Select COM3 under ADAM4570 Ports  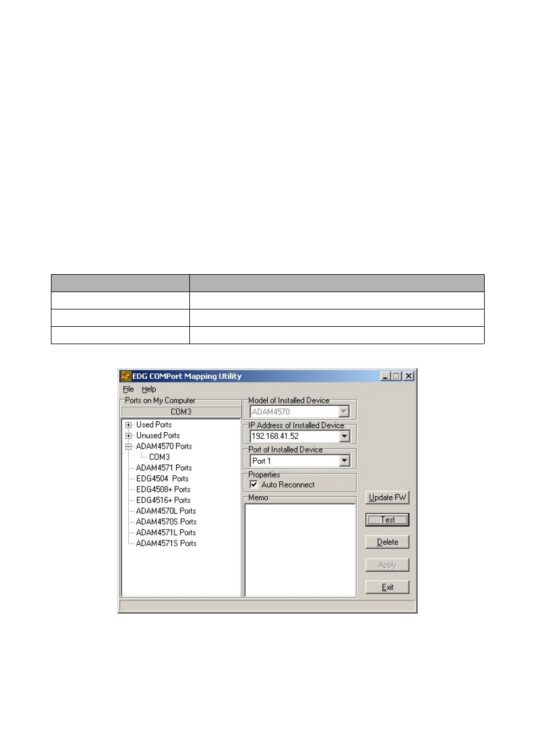click(x=159, y=457)
